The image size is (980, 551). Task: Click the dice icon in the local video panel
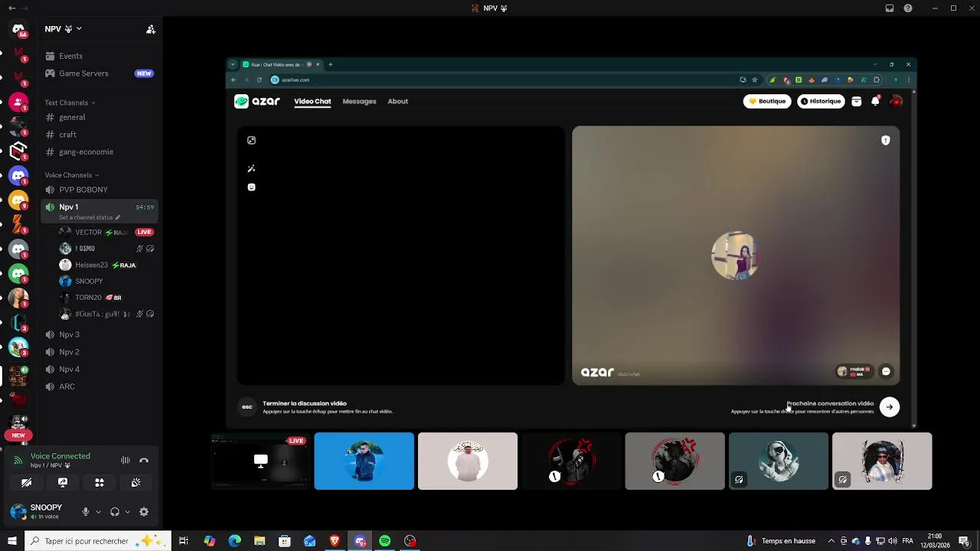click(251, 140)
